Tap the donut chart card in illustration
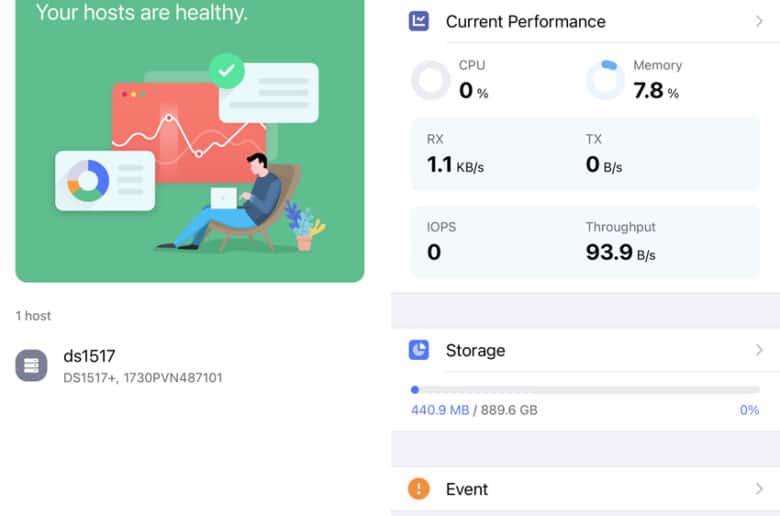Viewport: 780px width, 516px height. click(105, 181)
